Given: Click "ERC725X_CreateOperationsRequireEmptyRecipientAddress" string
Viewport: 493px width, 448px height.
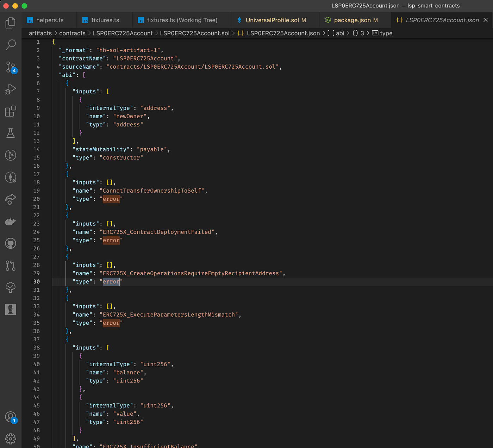Looking at the screenshot, I should click(x=191, y=273).
